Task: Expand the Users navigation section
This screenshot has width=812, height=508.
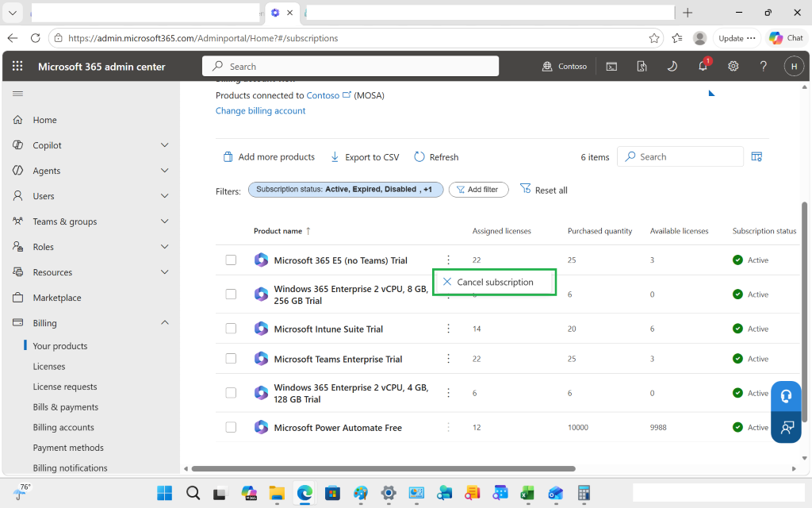Action: [x=165, y=196]
